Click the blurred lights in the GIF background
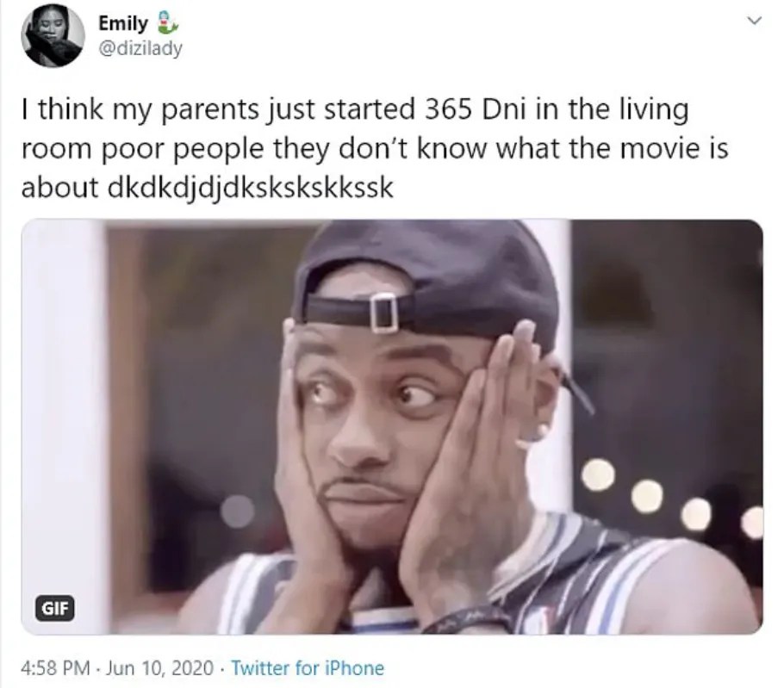 tap(670, 499)
